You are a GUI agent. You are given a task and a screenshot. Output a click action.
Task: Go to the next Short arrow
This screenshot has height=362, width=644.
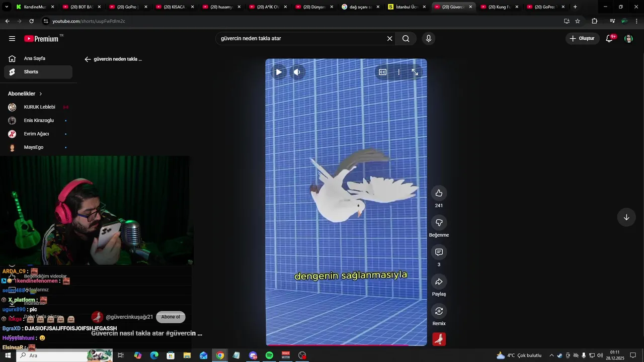tap(626, 217)
